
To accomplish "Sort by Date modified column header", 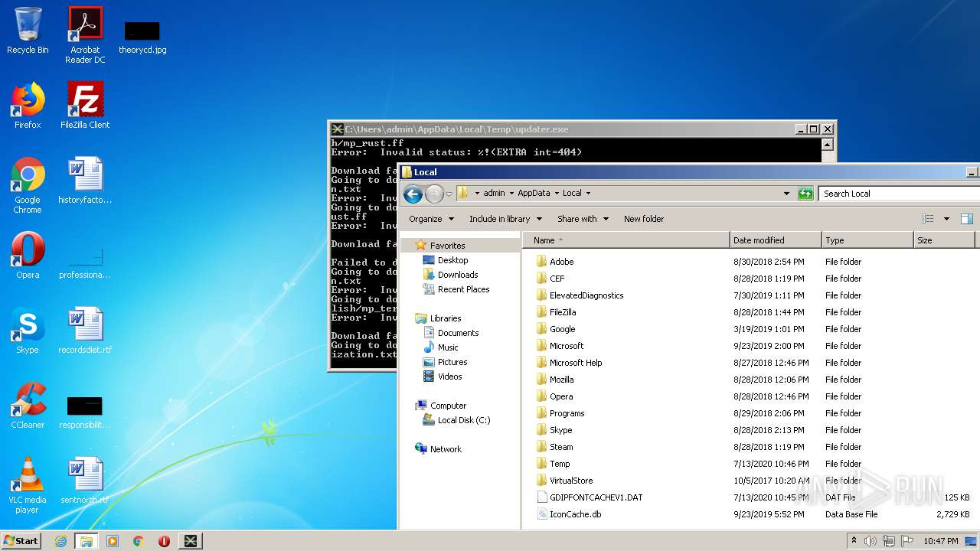I will (776, 240).
